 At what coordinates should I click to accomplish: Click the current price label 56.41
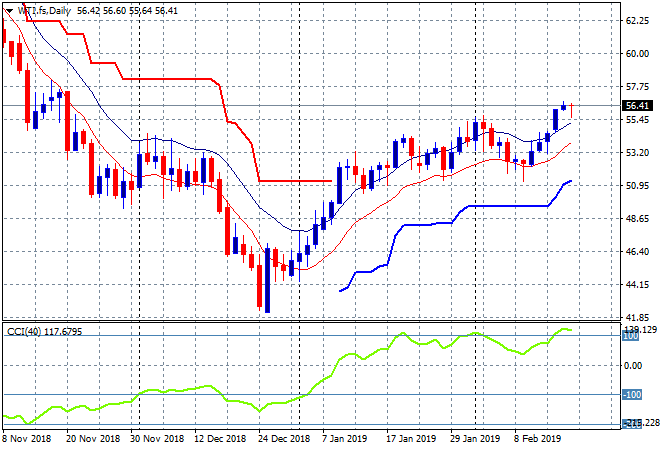637,106
